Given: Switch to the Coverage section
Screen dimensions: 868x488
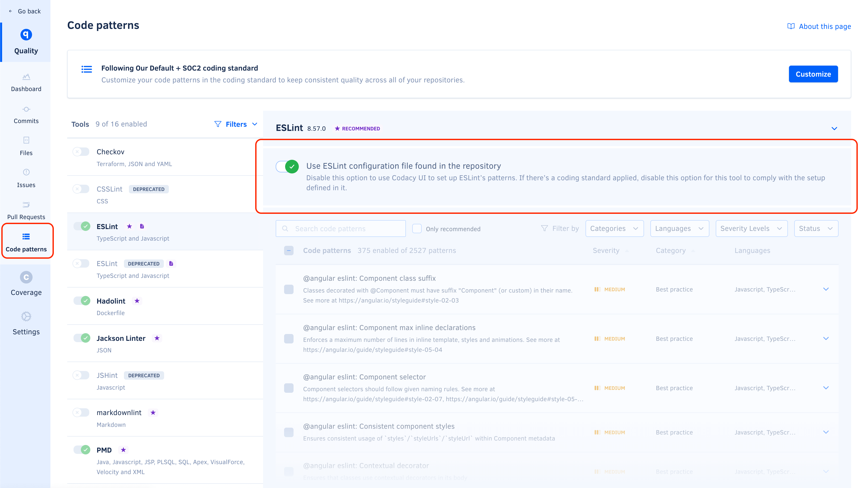Looking at the screenshot, I should (x=26, y=284).
